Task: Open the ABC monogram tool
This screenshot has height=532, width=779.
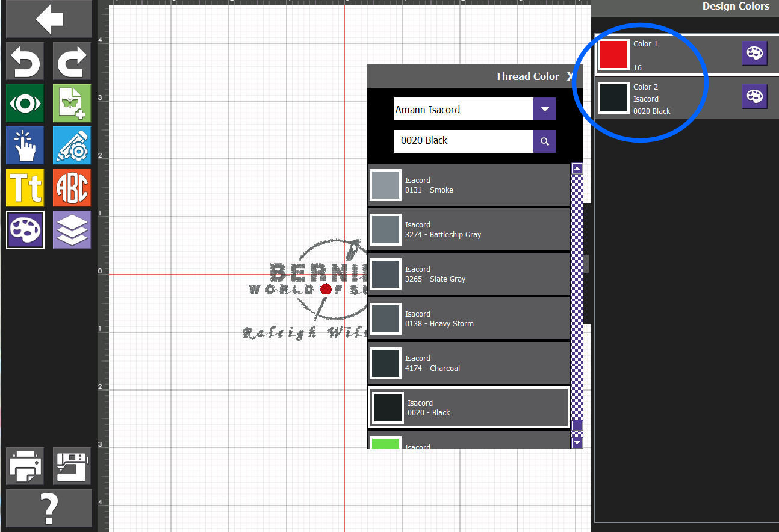Action: (72, 187)
